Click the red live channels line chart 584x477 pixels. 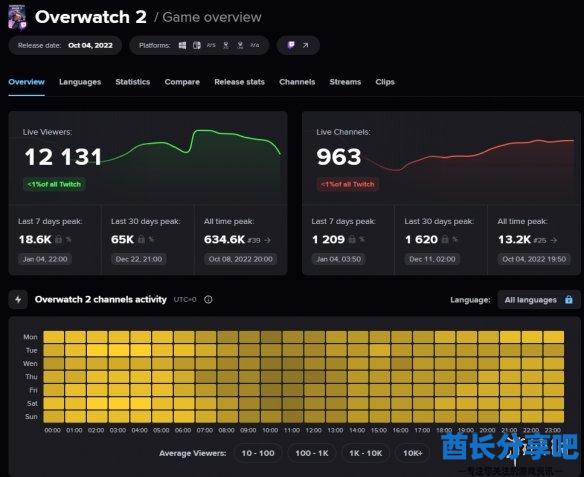[469, 155]
